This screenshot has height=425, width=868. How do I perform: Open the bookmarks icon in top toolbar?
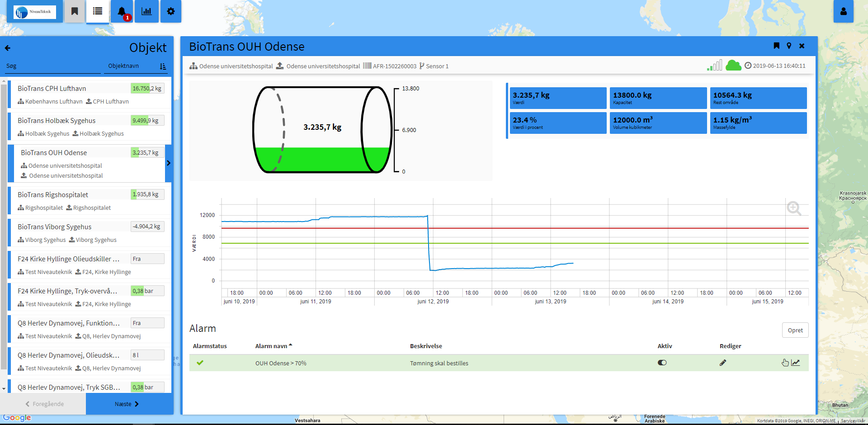(x=75, y=11)
